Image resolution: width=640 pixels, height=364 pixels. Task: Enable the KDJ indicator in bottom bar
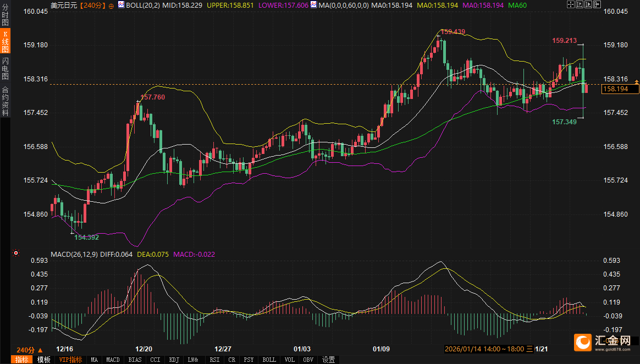tap(174, 360)
